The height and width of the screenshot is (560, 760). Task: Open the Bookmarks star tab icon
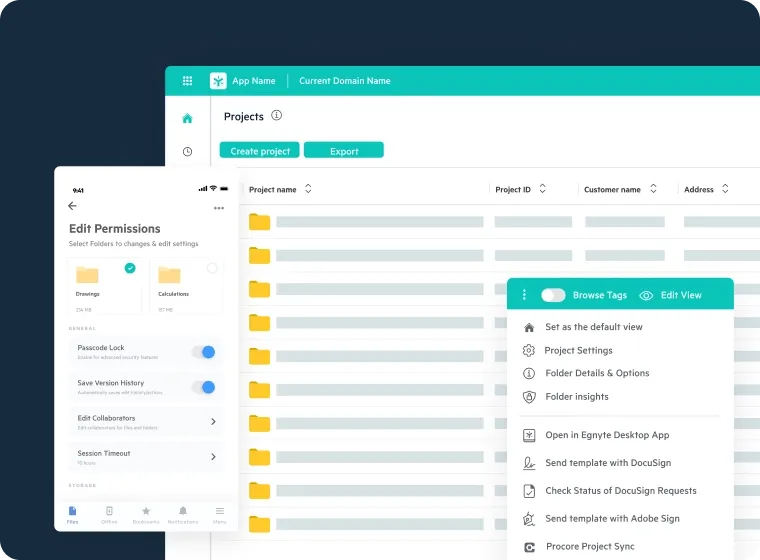[146, 512]
